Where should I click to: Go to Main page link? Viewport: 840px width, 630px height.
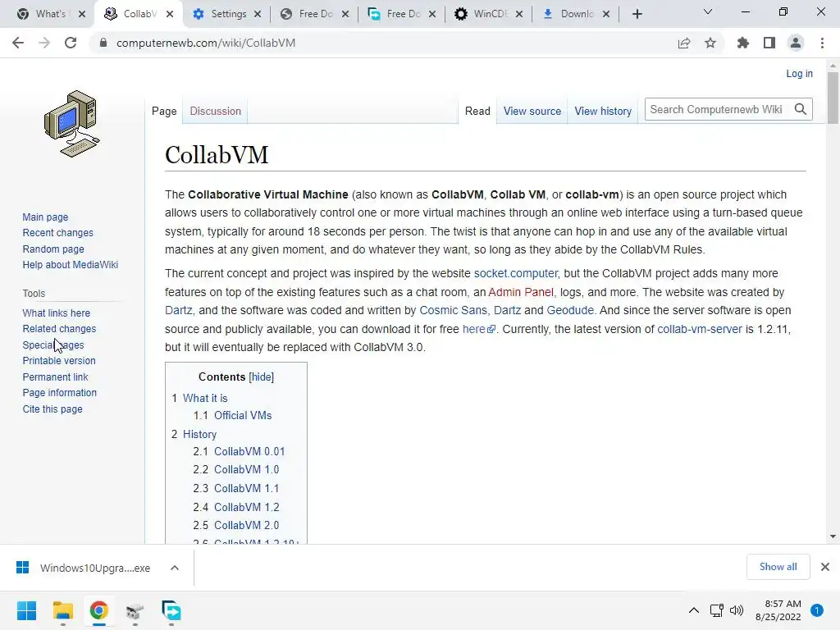pyautogui.click(x=45, y=217)
